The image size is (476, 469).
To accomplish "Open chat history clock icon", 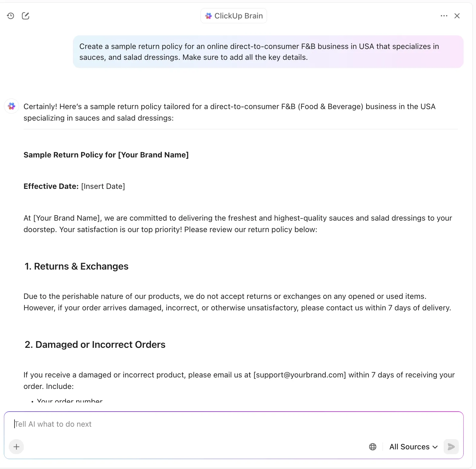I will pos(11,16).
